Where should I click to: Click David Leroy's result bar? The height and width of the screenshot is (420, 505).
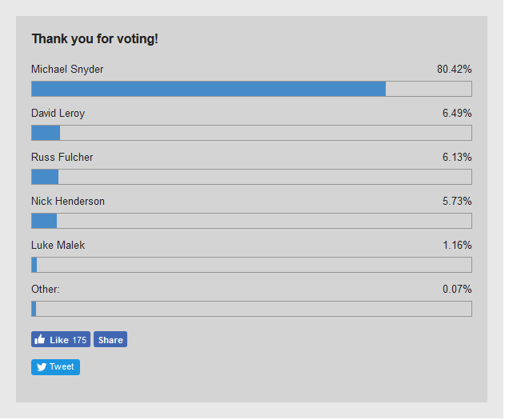point(251,133)
